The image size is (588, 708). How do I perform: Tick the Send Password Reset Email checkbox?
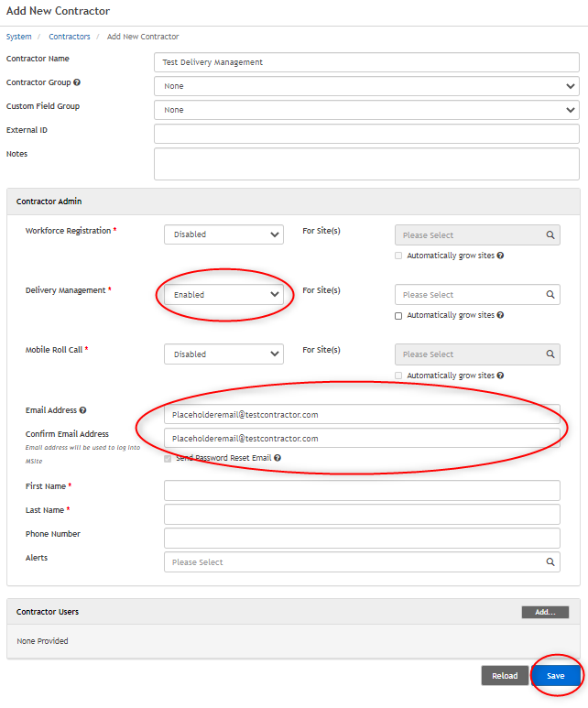(x=168, y=458)
